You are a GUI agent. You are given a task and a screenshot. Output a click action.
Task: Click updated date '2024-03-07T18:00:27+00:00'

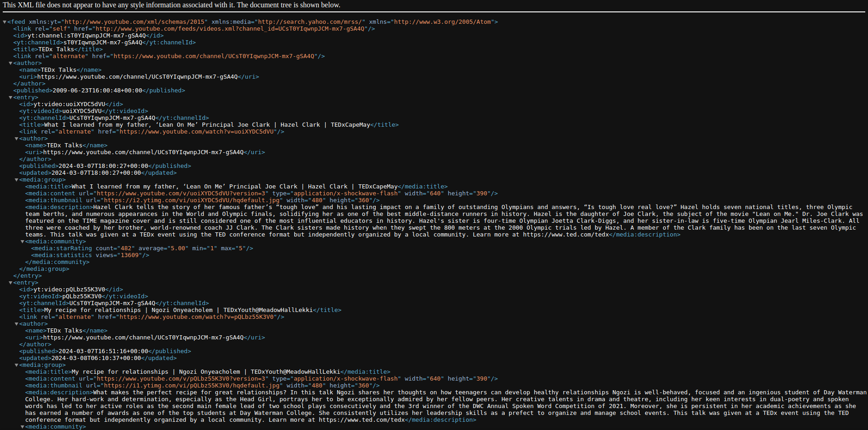coord(96,173)
